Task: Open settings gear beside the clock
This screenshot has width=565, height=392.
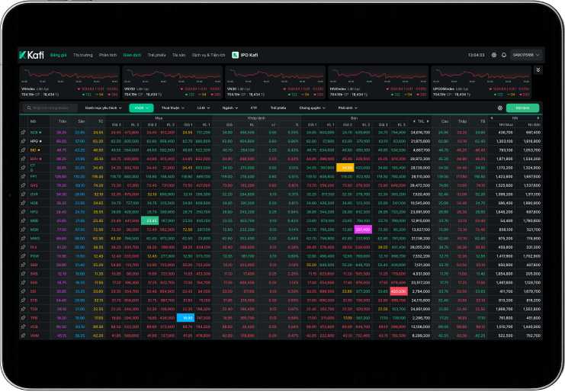Action: click(x=494, y=55)
